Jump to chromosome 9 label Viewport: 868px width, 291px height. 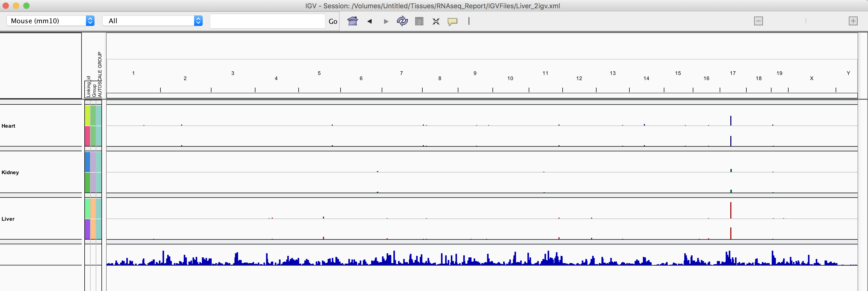(x=475, y=73)
